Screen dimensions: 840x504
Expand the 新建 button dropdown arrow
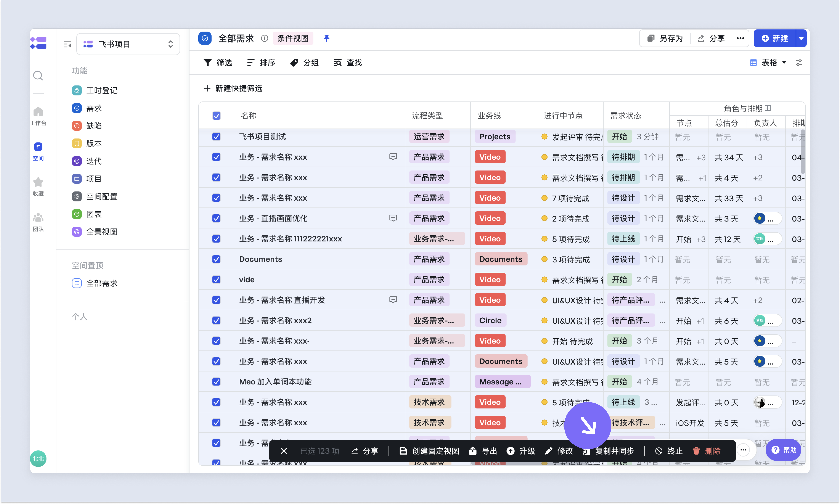(x=801, y=38)
